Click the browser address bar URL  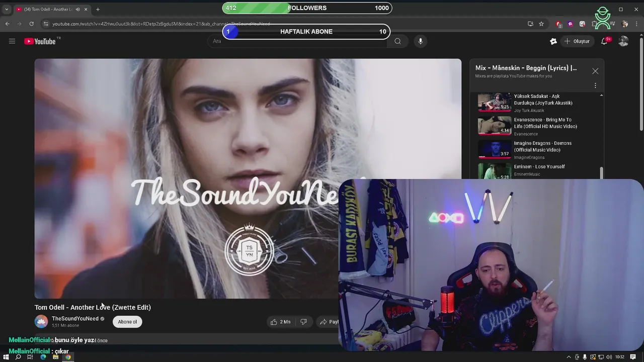point(161,24)
